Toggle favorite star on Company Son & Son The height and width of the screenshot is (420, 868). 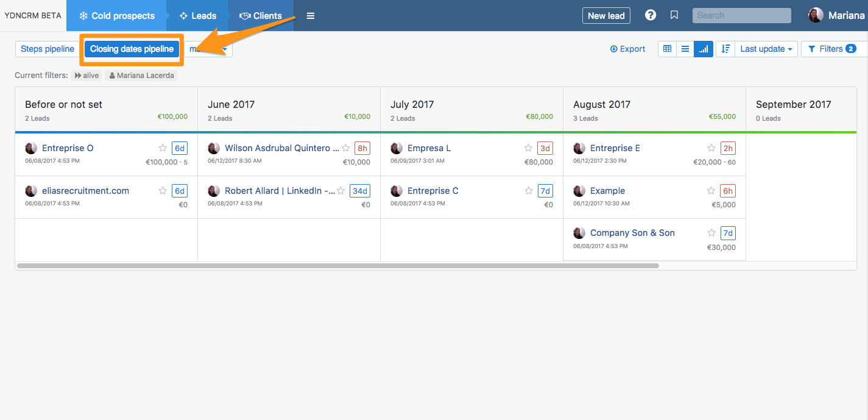tap(711, 233)
